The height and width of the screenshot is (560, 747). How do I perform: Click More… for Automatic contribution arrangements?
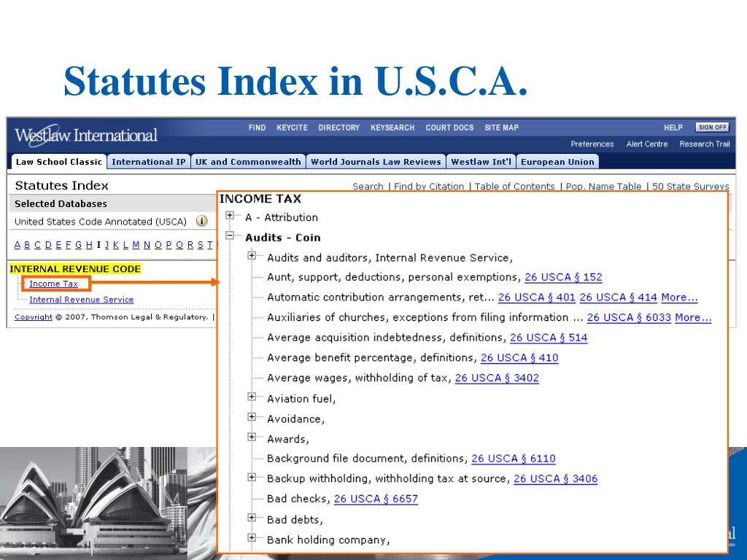[x=679, y=297]
